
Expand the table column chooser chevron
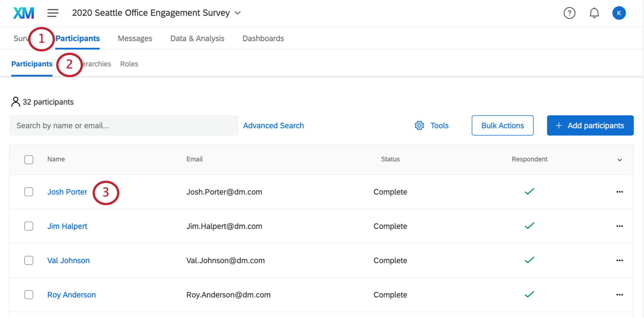coord(619,160)
